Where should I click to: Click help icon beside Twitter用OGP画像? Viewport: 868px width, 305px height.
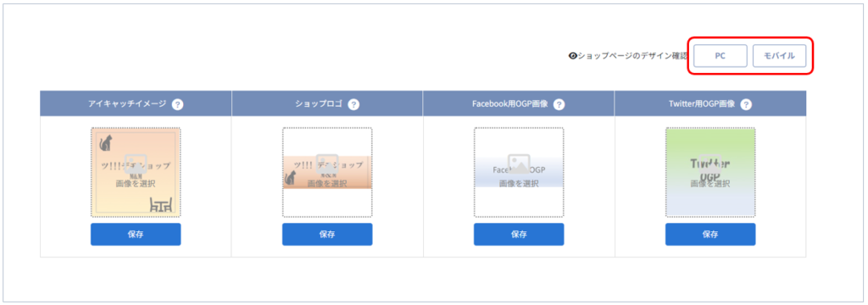tap(746, 104)
